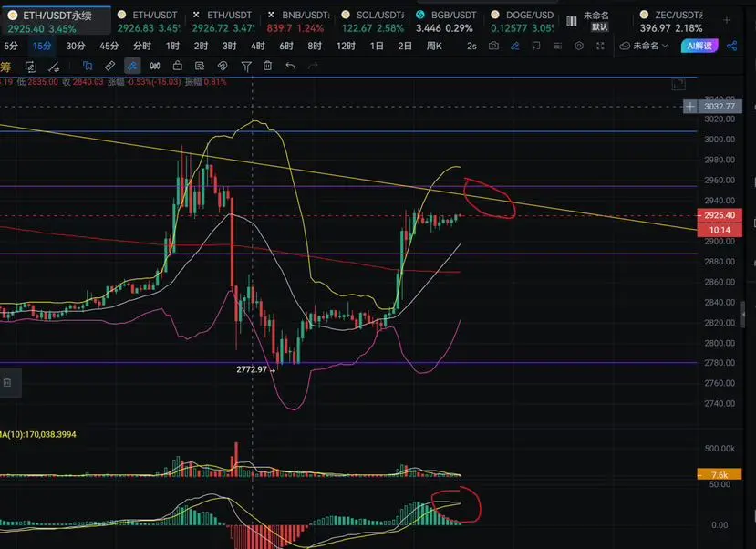Toggle the magnet snap icon

pos(223,66)
